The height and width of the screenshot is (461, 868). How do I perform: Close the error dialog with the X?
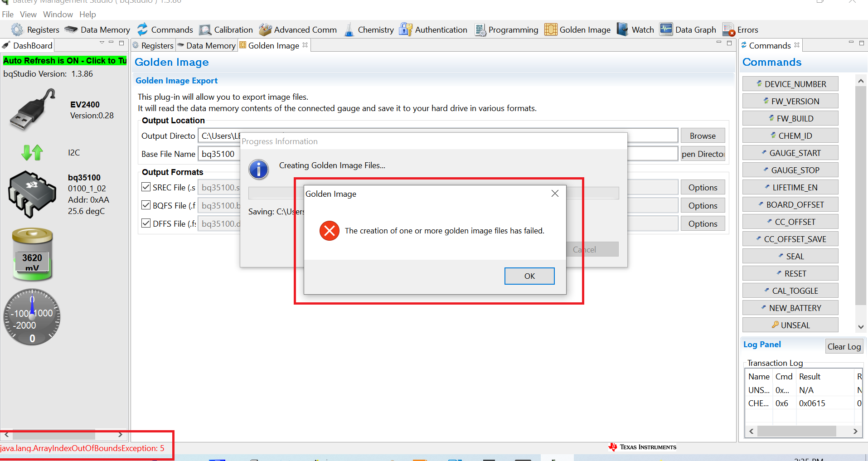tap(555, 194)
